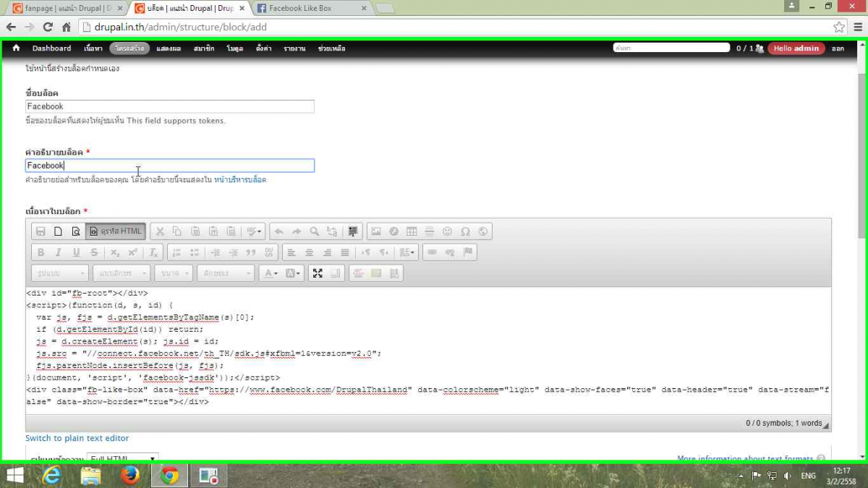The height and width of the screenshot is (488, 868).
Task: Click the Hello admin button
Action: (x=796, y=48)
